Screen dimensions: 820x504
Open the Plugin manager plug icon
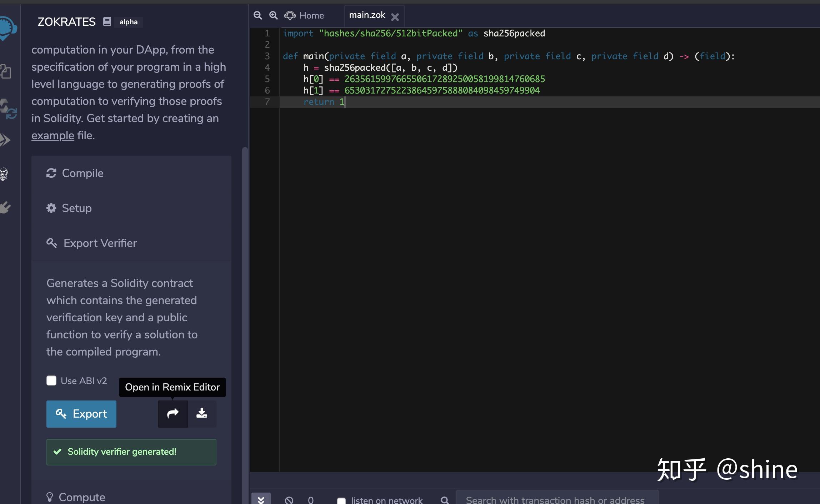point(5,207)
